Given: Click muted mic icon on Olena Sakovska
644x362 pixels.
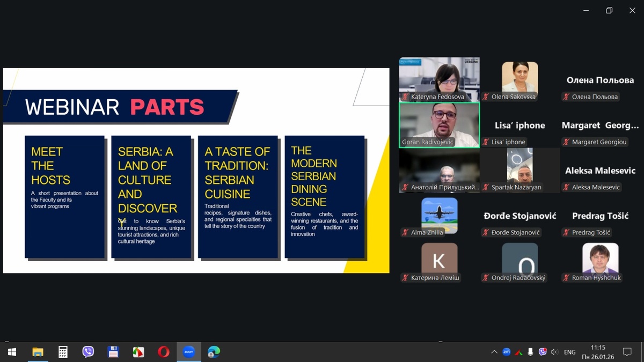Looking at the screenshot, I should (486, 97).
